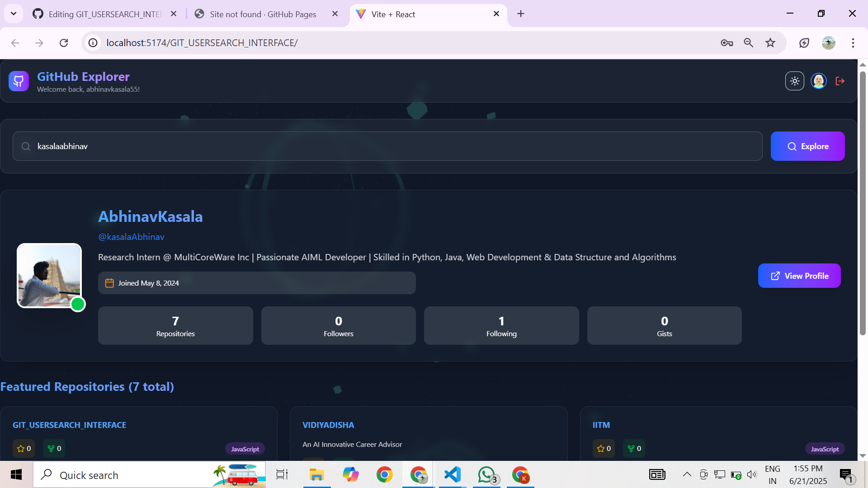Open the browser extension icon
Screen dimensions: 868x488
pos(804,43)
